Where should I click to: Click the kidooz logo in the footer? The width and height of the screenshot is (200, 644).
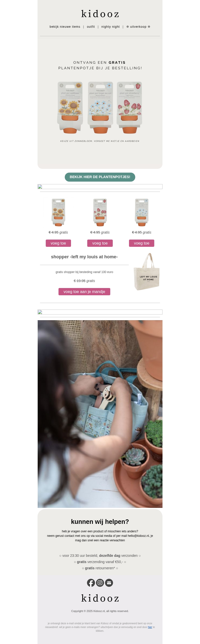(x=100, y=598)
